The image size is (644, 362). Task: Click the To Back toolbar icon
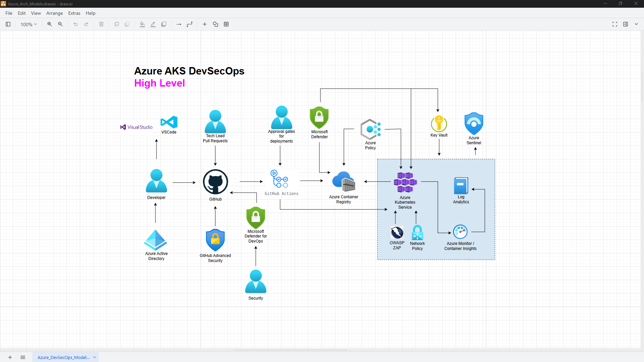pyautogui.click(x=127, y=24)
